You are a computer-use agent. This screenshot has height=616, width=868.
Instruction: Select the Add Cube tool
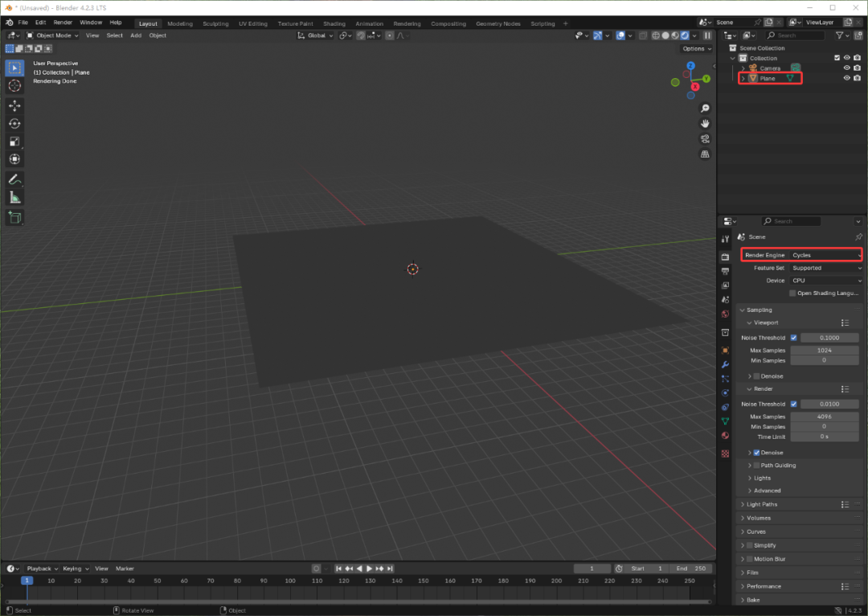15,218
